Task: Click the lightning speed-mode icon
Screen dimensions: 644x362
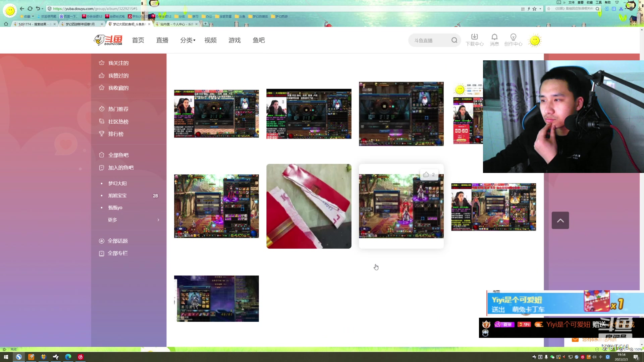Action: (529, 9)
